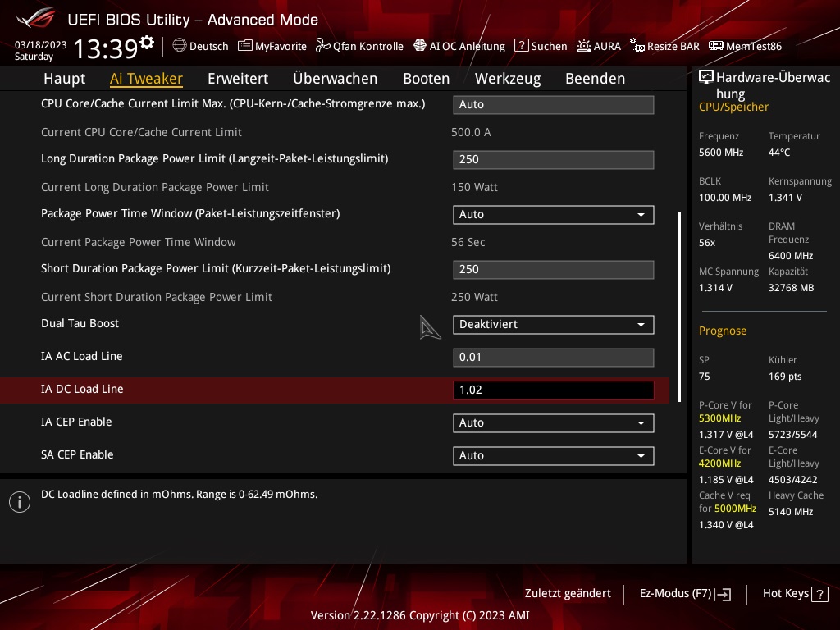Image resolution: width=840 pixels, height=630 pixels.
Task: Switch to the Erweitert tab
Action: tap(238, 79)
